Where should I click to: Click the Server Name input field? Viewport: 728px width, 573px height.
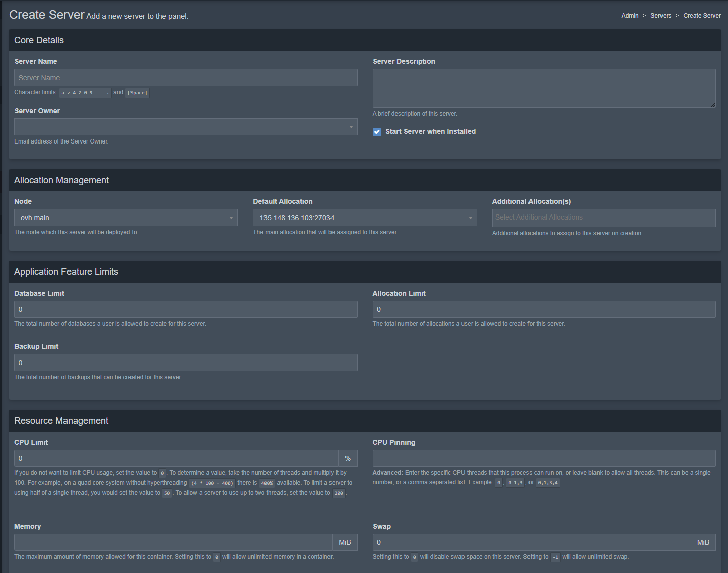click(185, 78)
